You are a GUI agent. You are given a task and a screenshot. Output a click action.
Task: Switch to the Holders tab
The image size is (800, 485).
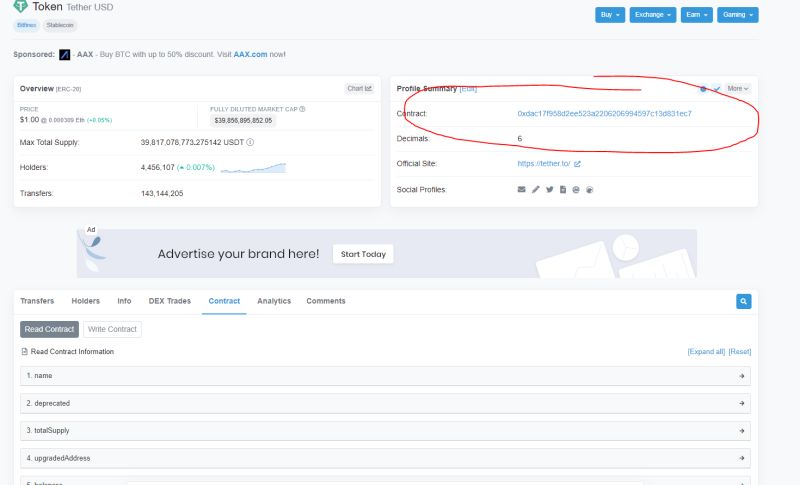(86, 301)
